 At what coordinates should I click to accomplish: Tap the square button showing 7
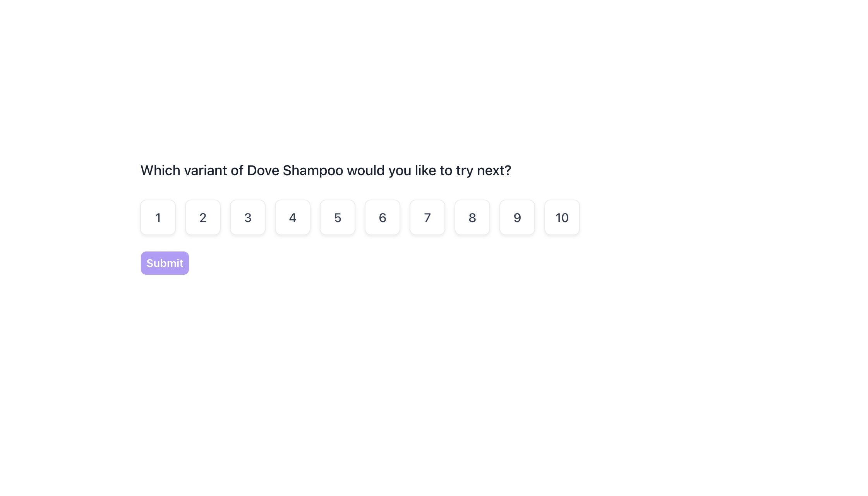click(x=427, y=217)
